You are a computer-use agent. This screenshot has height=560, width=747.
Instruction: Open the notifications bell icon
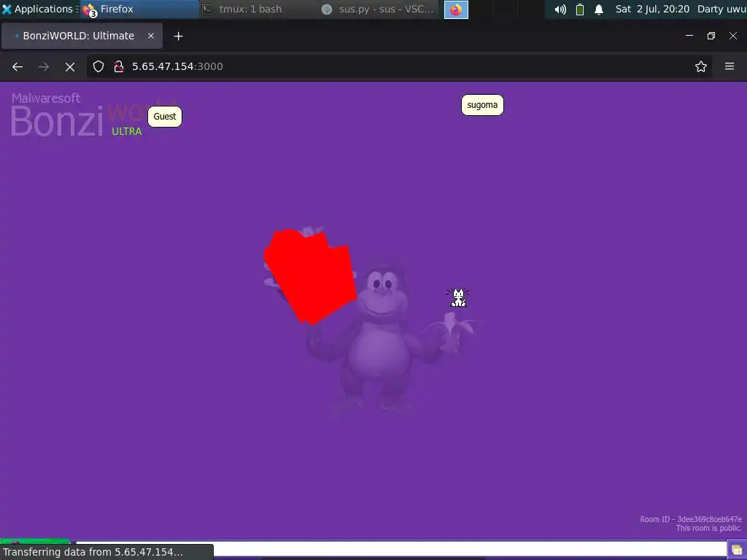[599, 9]
